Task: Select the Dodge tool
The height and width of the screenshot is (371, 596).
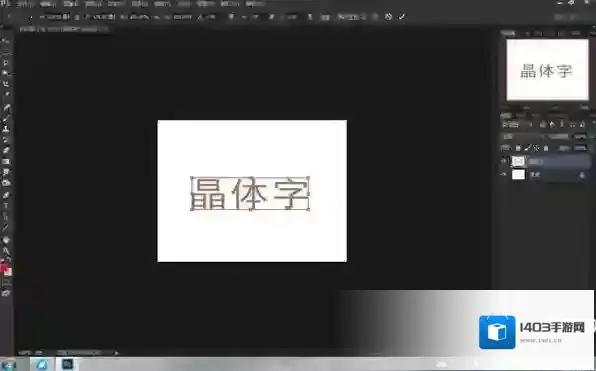Action: click(x=6, y=183)
